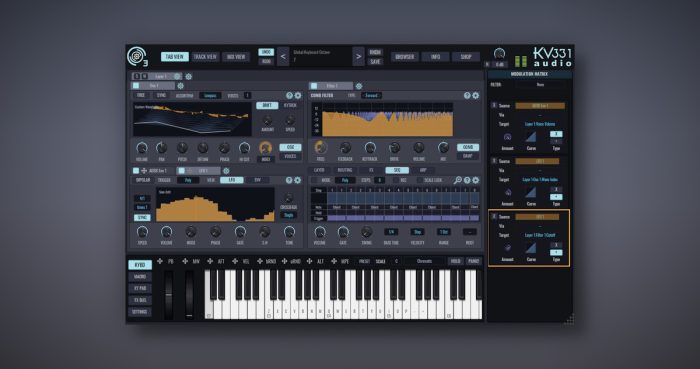Open the LFO trigger Poly dropdown
Image resolution: width=700 pixels, height=369 pixels.
(x=188, y=180)
